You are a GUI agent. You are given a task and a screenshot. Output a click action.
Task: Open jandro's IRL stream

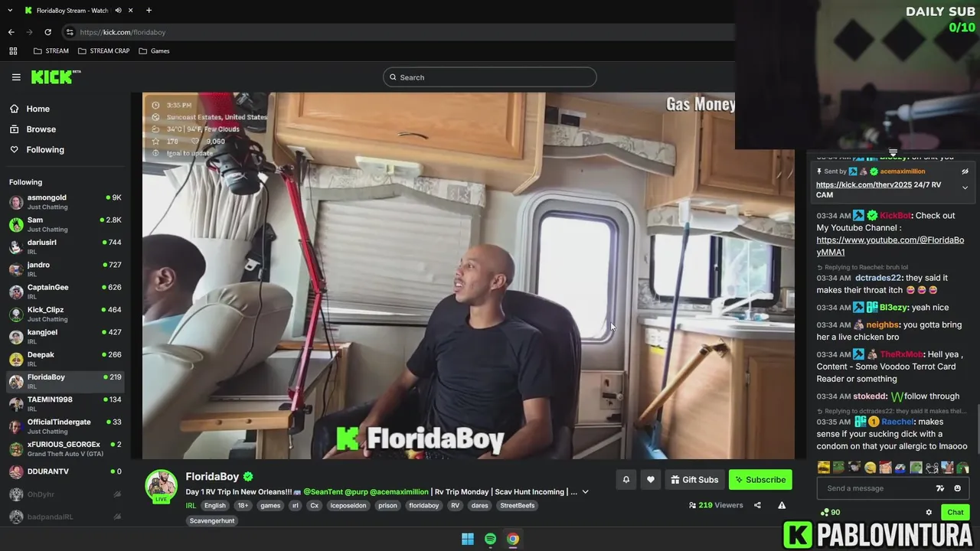pyautogui.click(x=65, y=269)
